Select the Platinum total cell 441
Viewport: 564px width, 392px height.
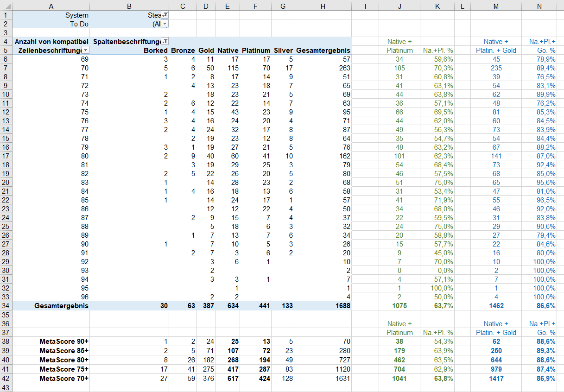tap(256, 306)
